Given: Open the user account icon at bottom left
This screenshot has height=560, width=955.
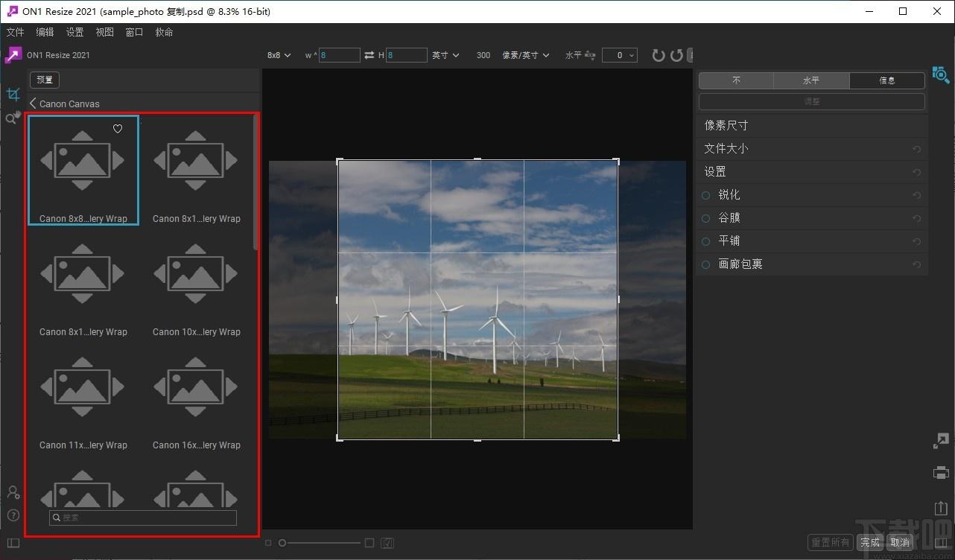Looking at the screenshot, I should pos(13,492).
